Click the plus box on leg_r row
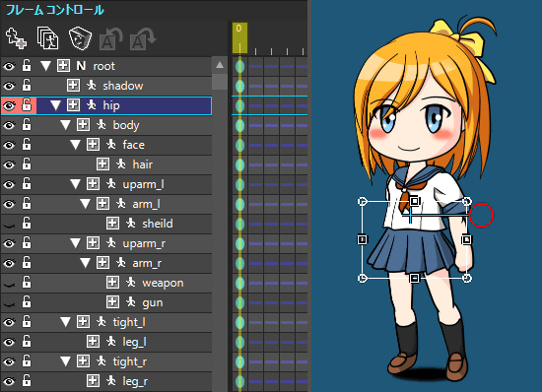 pyautogui.click(x=93, y=380)
